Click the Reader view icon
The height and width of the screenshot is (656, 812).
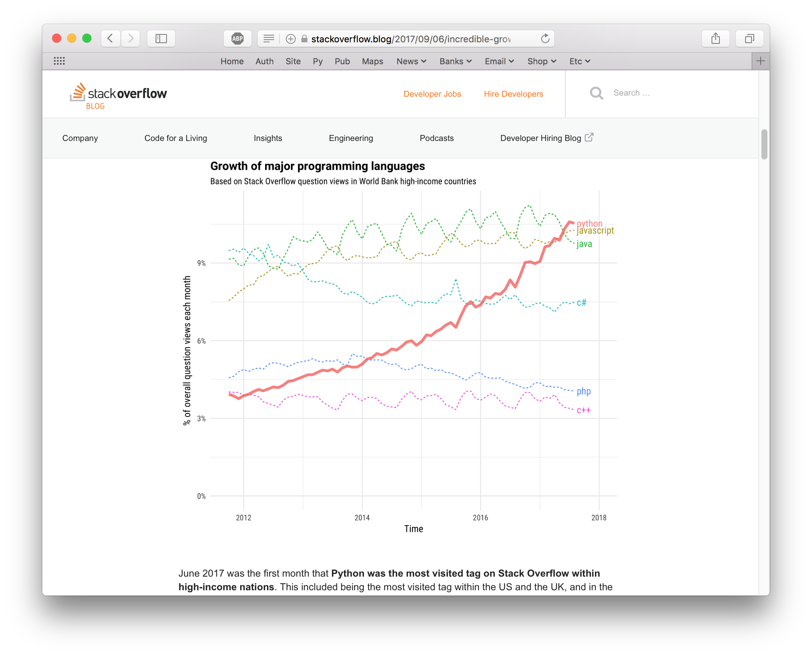(269, 39)
